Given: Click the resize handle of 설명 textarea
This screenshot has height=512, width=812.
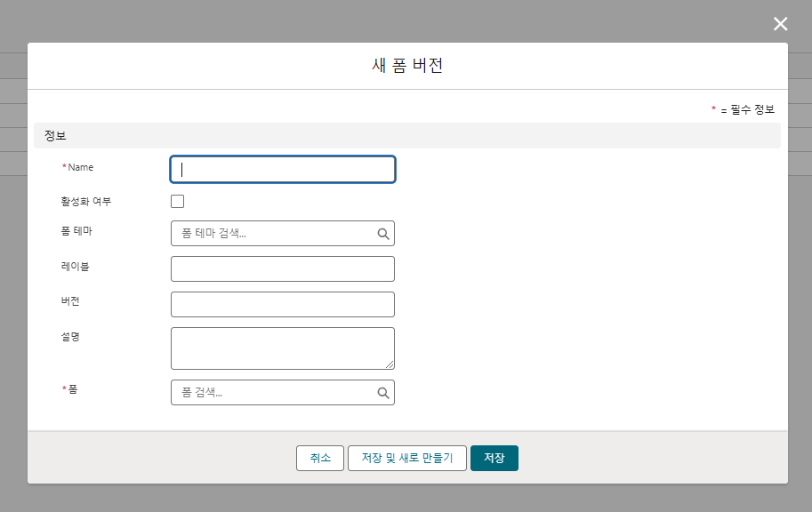Looking at the screenshot, I should tap(390, 364).
